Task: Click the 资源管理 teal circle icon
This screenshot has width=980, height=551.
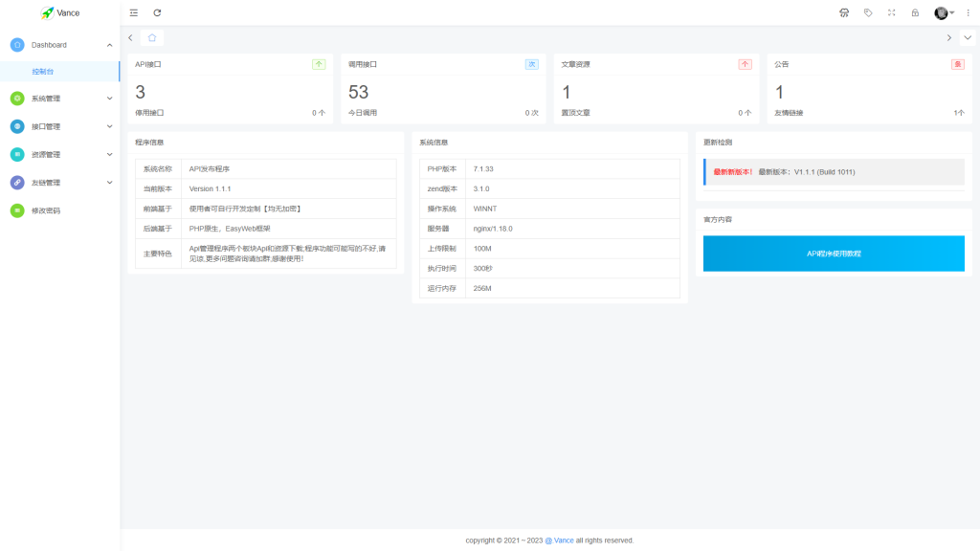Action: 17,154
